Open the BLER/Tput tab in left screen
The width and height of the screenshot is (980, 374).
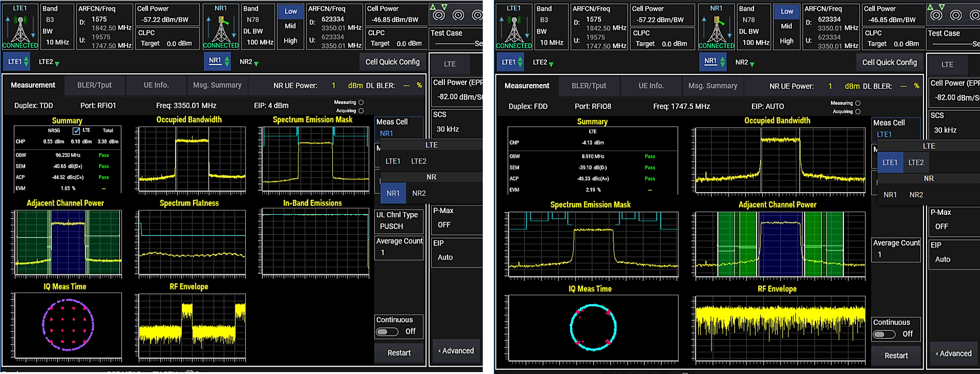pyautogui.click(x=94, y=85)
